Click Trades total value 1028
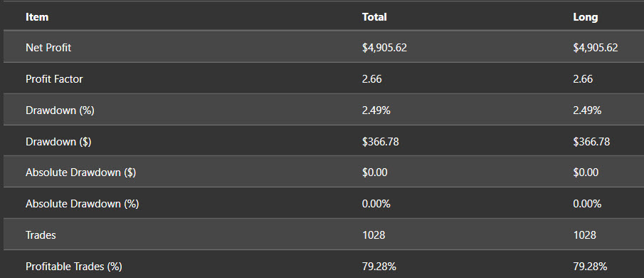The width and height of the screenshot is (644, 278). tap(374, 235)
